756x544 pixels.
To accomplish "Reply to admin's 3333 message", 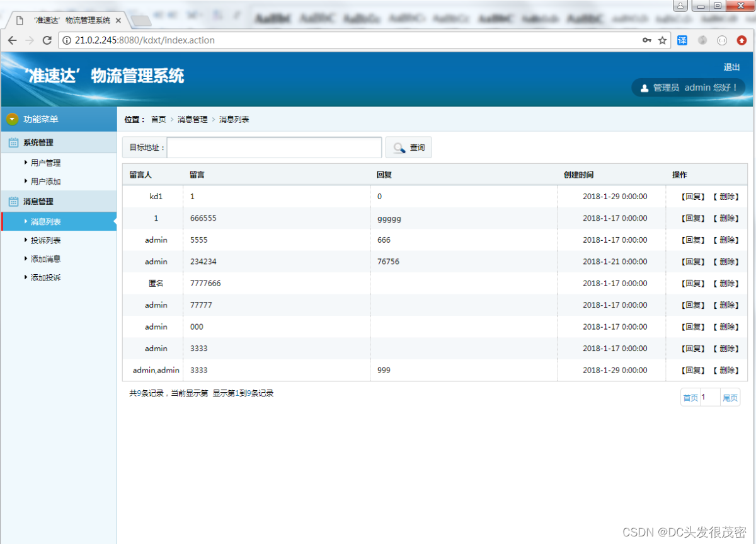I will click(x=693, y=349).
